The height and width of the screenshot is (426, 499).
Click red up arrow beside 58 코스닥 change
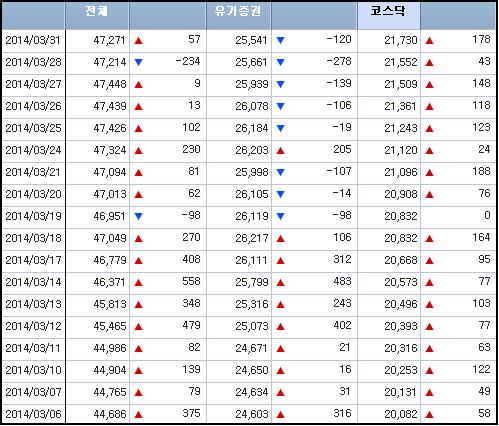pyautogui.click(x=429, y=415)
